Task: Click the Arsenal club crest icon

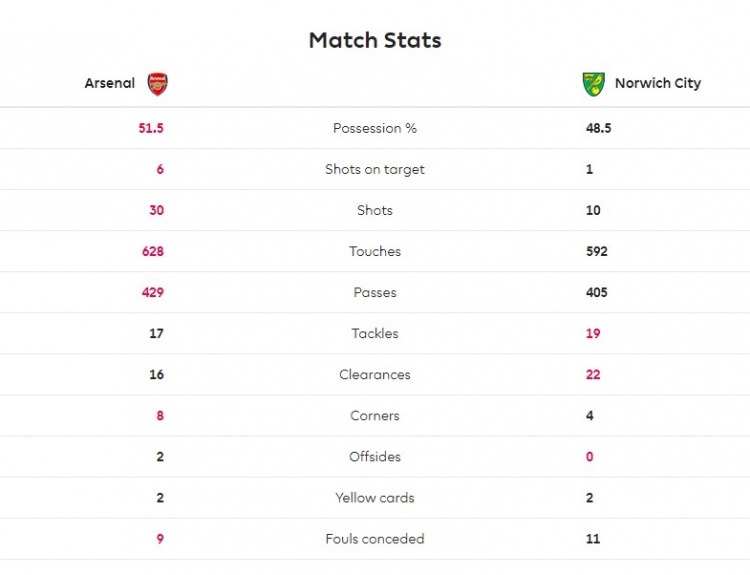Action: point(158,84)
